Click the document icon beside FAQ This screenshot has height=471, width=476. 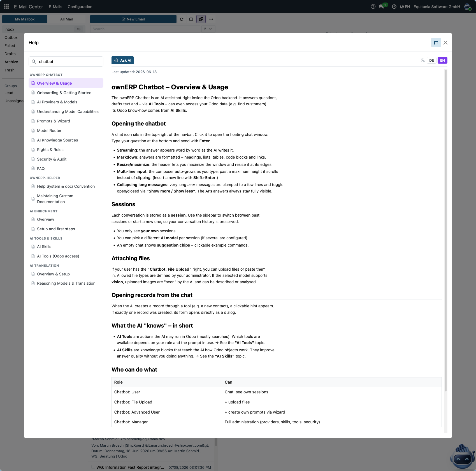[33, 169]
